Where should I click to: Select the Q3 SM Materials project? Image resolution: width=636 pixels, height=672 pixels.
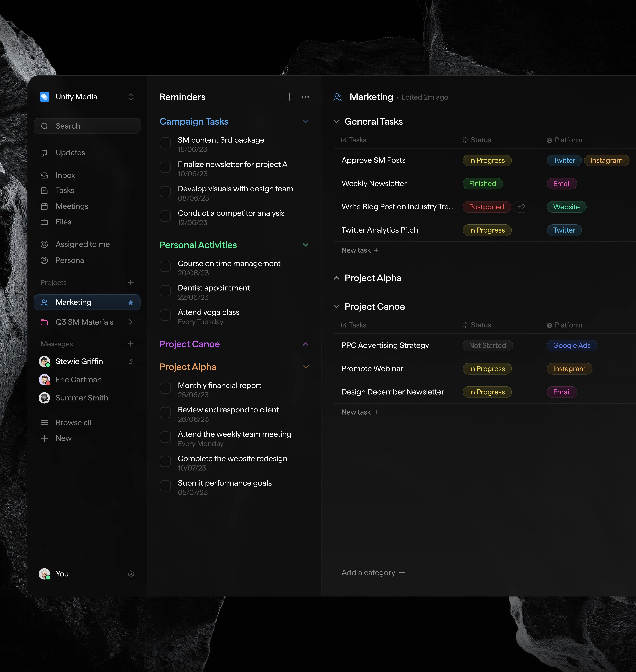pos(87,322)
